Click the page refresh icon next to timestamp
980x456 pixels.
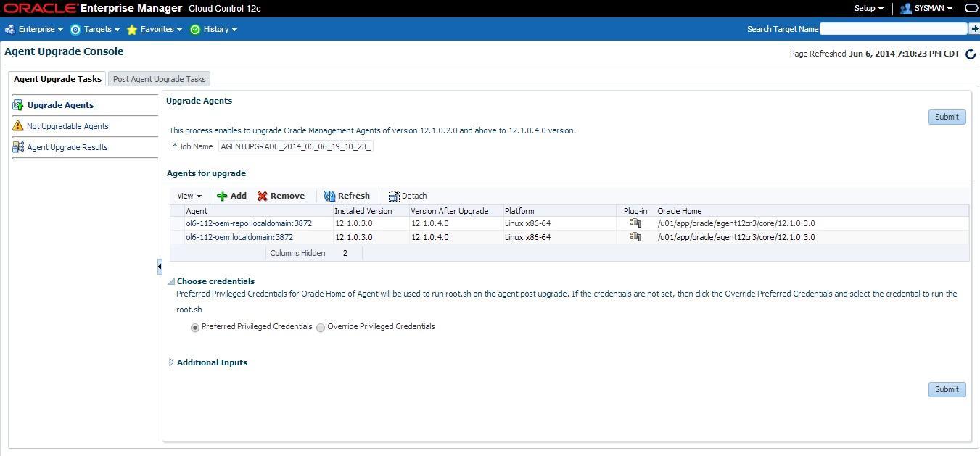click(971, 54)
